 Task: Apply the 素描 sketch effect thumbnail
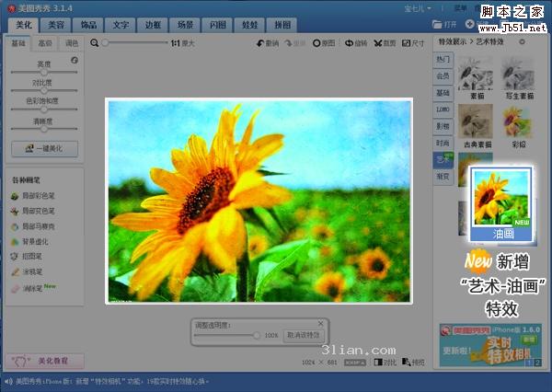pos(476,75)
